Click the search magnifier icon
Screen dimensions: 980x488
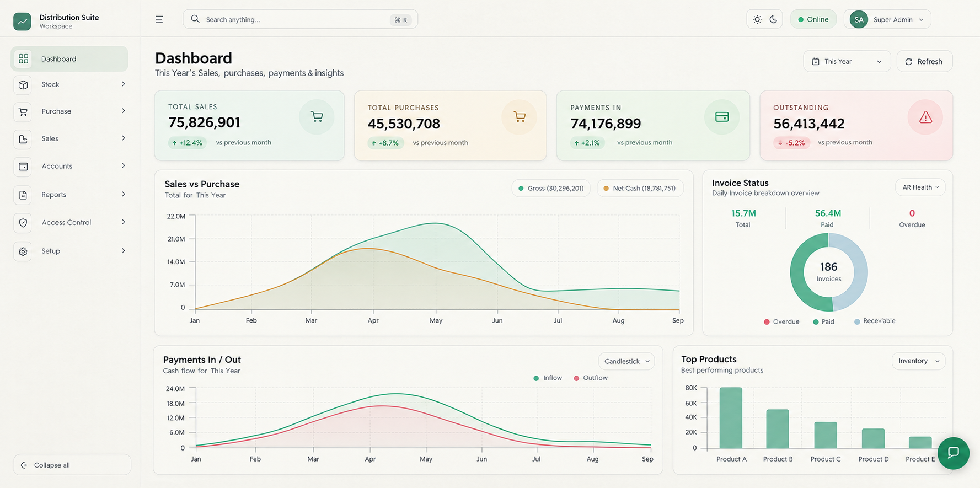coord(195,19)
